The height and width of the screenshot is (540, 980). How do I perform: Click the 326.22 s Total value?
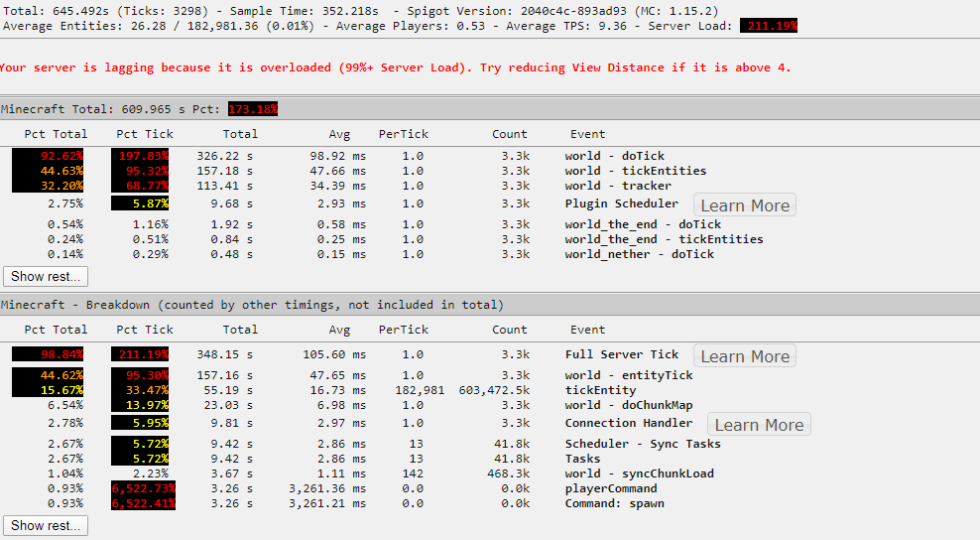point(224,156)
